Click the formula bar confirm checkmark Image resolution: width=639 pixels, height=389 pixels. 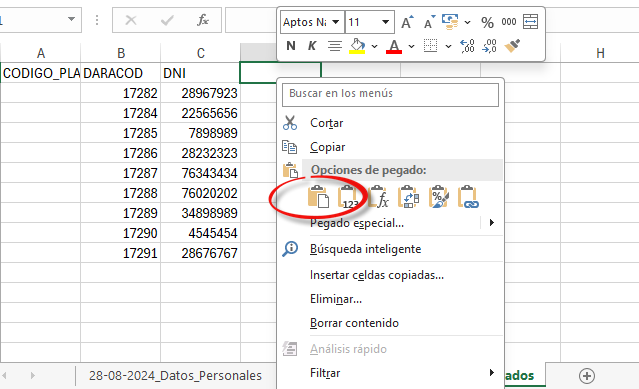[x=167, y=20]
